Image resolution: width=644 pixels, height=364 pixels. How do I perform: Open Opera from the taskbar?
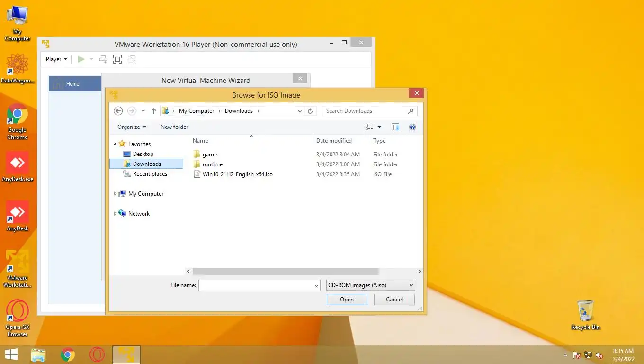(97, 355)
